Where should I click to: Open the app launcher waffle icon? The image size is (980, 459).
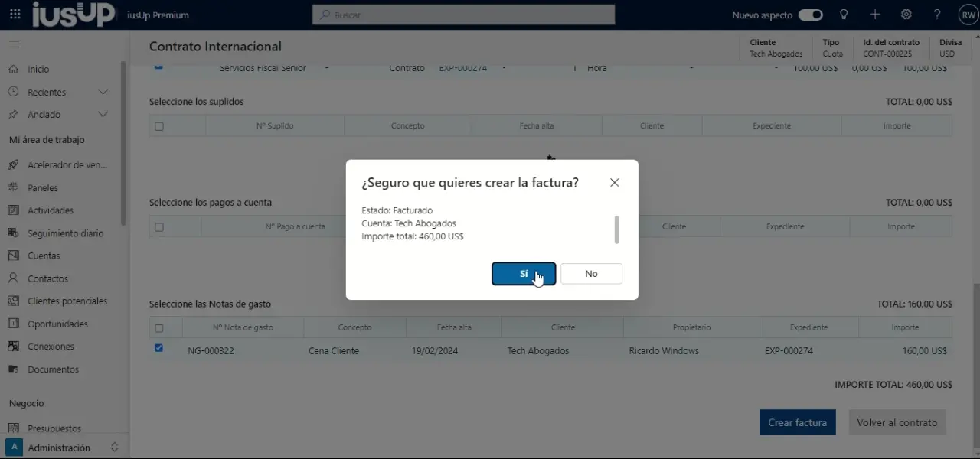click(x=15, y=15)
